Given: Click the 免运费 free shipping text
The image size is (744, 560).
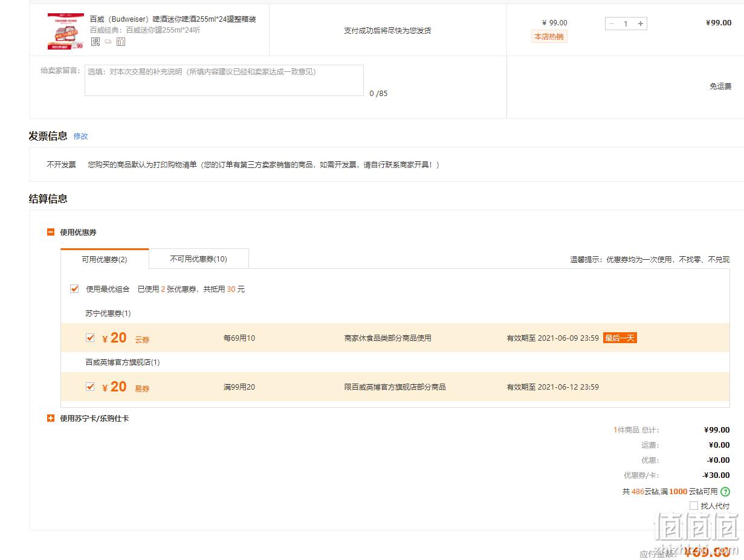Looking at the screenshot, I should click(720, 86).
